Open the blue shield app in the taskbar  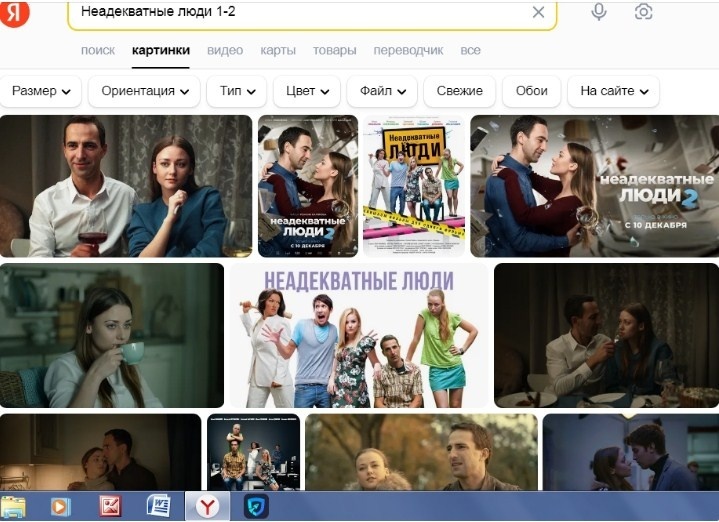point(256,506)
